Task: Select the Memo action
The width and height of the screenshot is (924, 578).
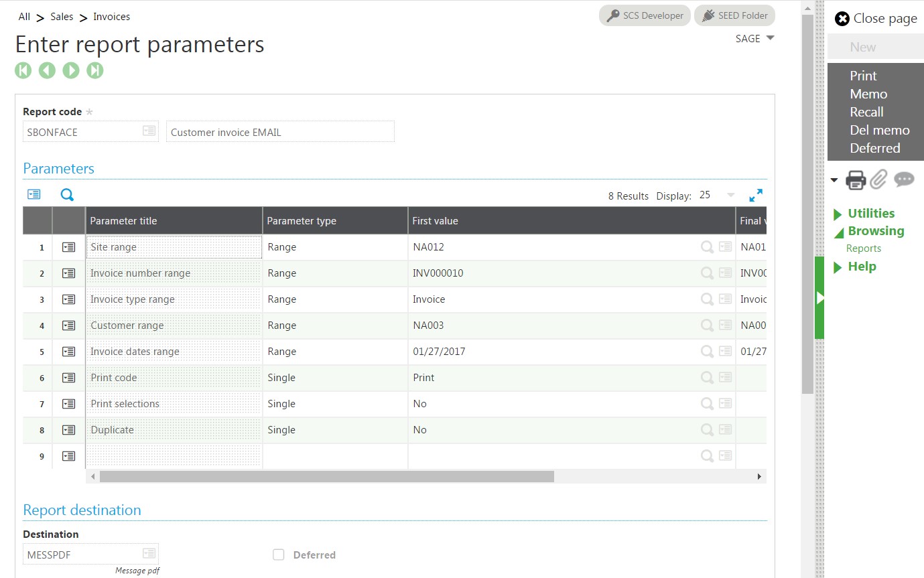Action: (x=868, y=94)
